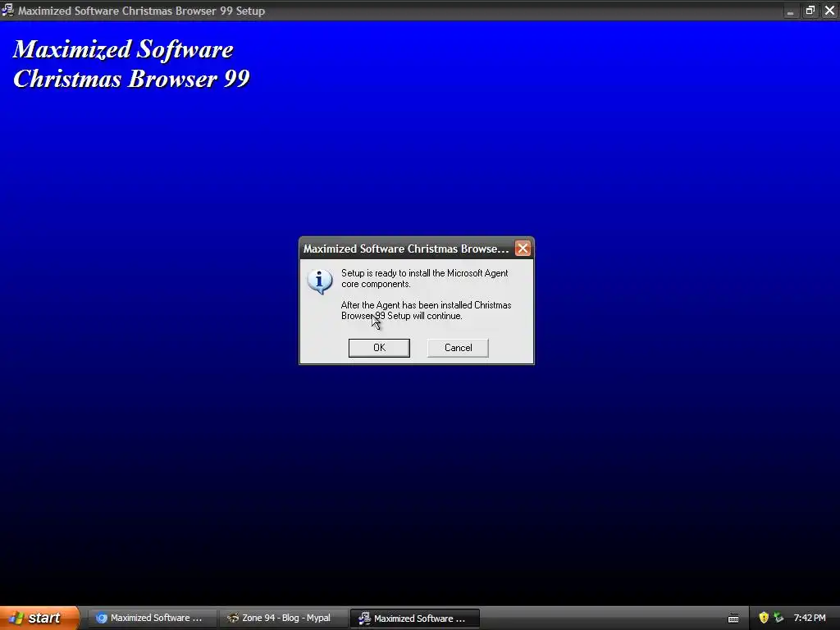The height and width of the screenshot is (630, 840).
Task: Click the 'Setup is ready to install' message
Action: (425, 279)
